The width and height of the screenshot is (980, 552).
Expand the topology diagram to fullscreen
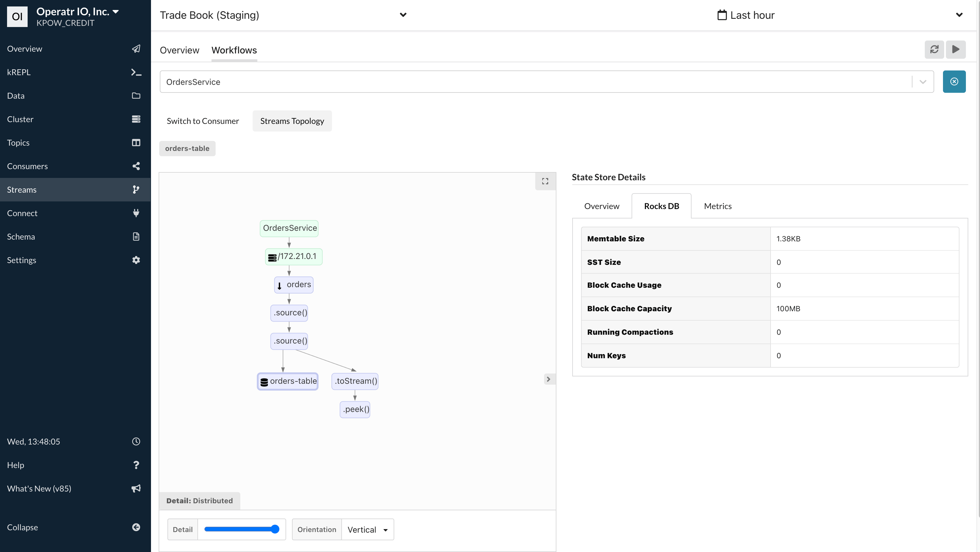pyautogui.click(x=545, y=181)
